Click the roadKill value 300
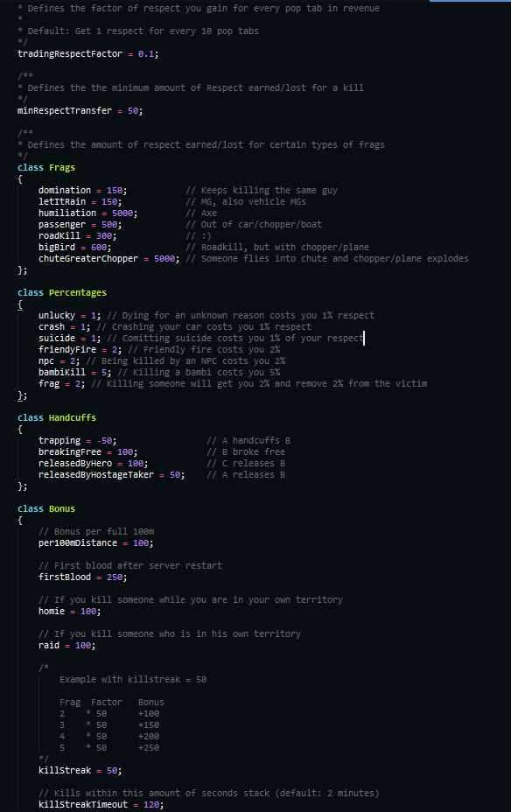Image resolution: width=511 pixels, height=812 pixels. pos(104,236)
